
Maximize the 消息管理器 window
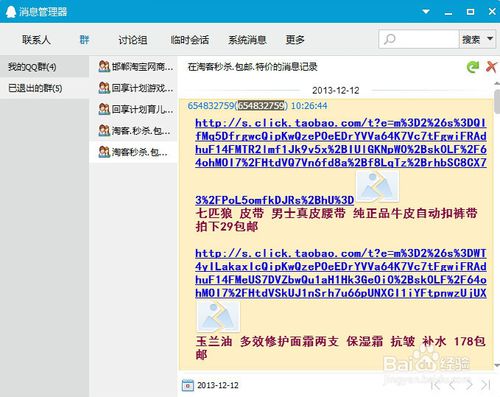point(470,12)
